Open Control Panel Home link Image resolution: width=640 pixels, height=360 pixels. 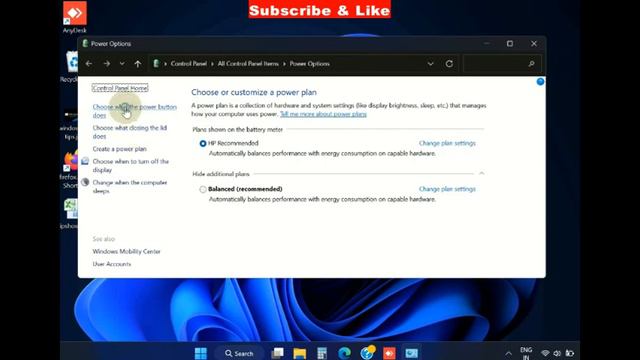pos(120,88)
